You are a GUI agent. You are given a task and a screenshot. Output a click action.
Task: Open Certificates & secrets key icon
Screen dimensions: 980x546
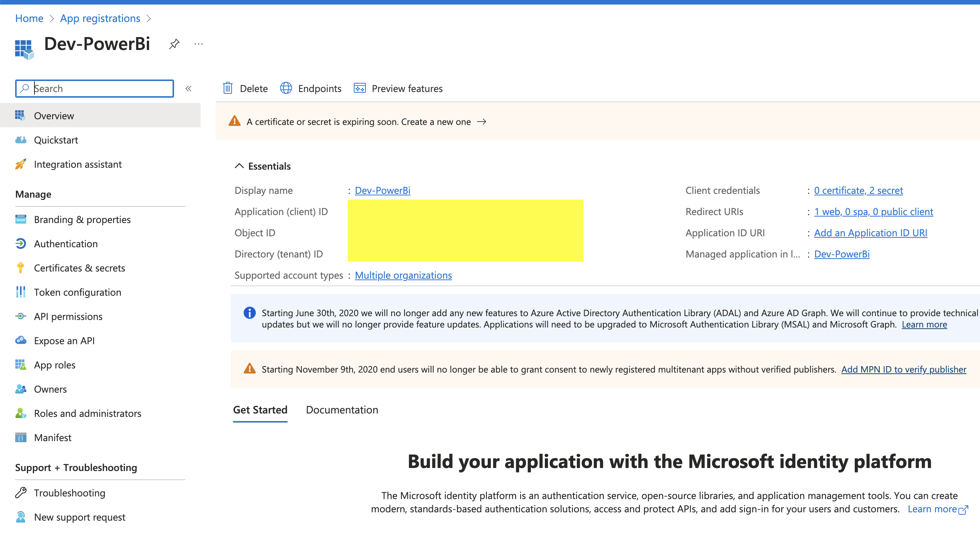(20, 268)
